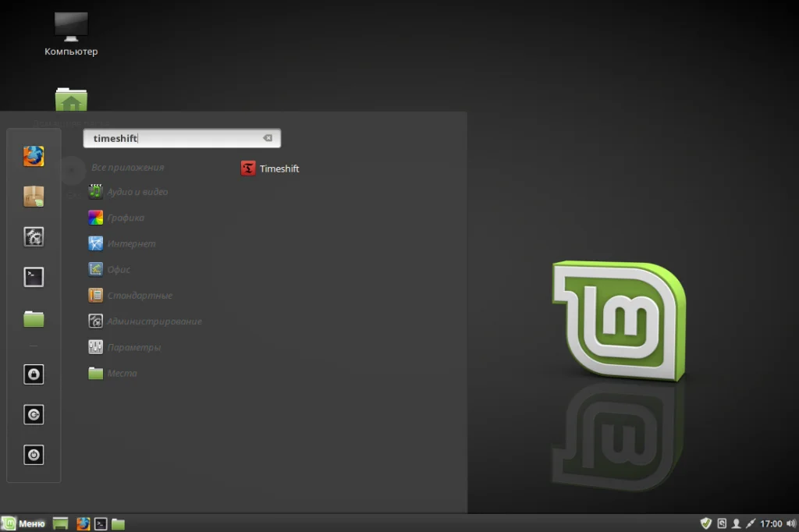Select the Администрирование category
This screenshot has width=799, height=532.
click(x=144, y=321)
